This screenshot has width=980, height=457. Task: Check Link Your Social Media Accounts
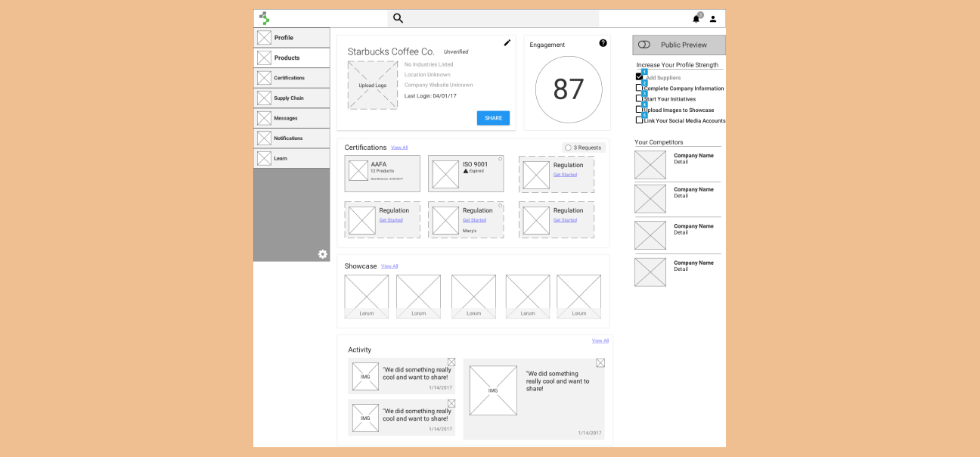click(639, 120)
